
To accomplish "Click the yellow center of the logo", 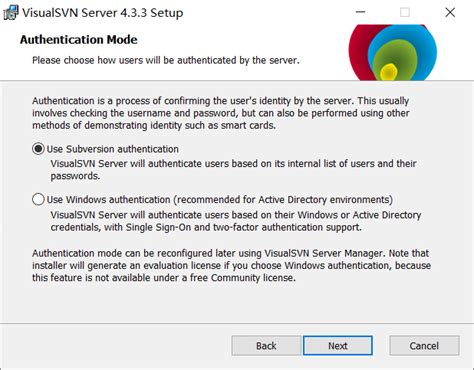I will click(388, 71).
